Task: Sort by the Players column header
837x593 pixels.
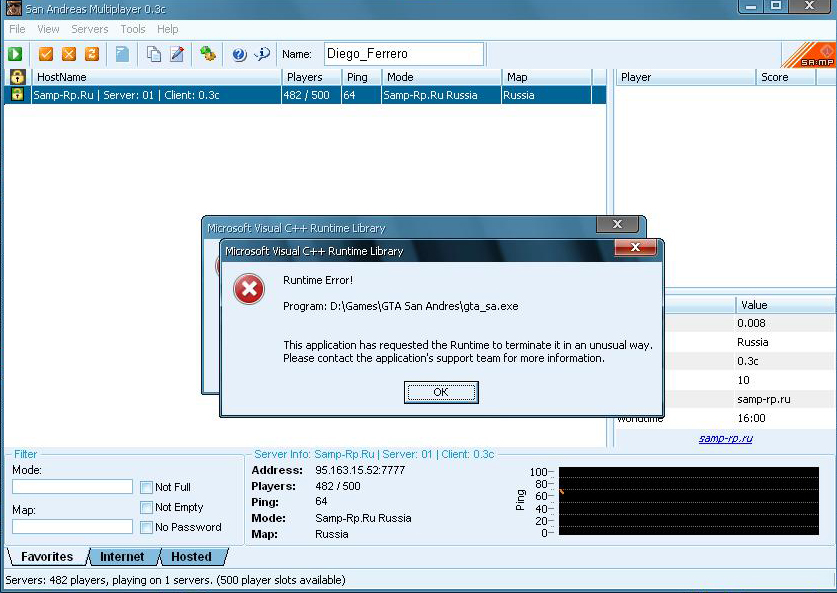Action: pyautogui.click(x=312, y=77)
